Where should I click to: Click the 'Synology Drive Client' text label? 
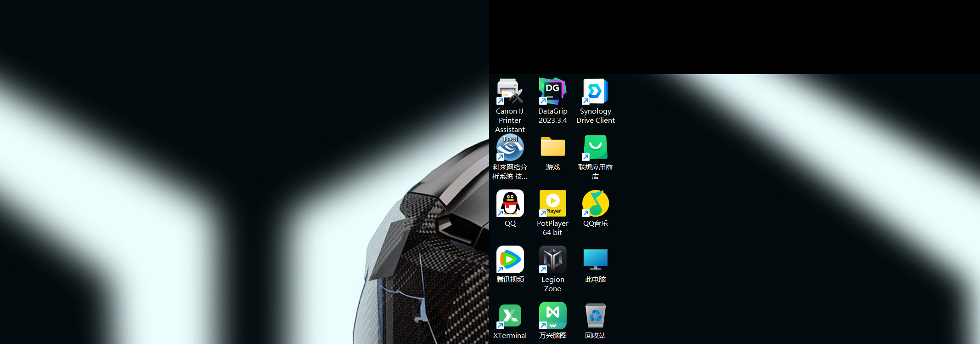pyautogui.click(x=595, y=116)
